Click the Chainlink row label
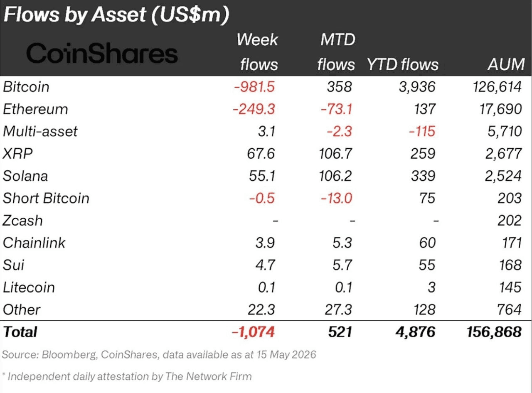Image resolution: width=532 pixels, height=393 pixels. (34, 243)
